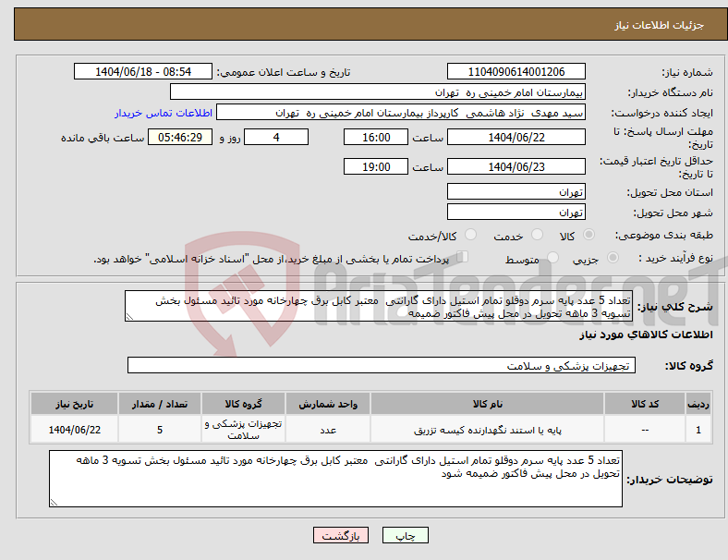This screenshot has height=560, width=728.
Task: Open the اطلاعات تماس خریدار link
Action: [164, 113]
